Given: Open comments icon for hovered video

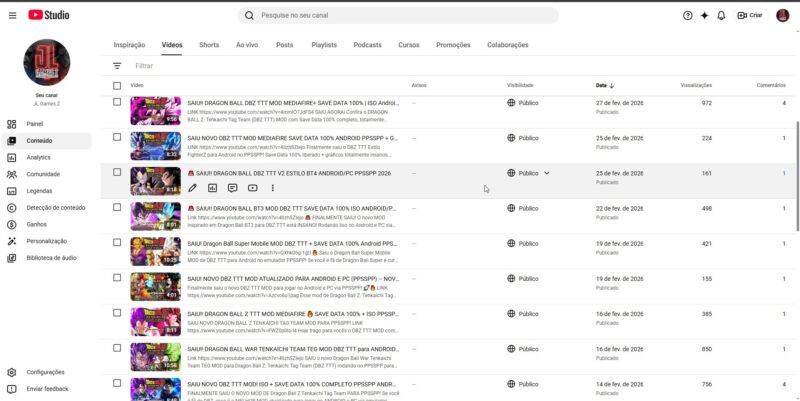Looking at the screenshot, I should tap(233, 188).
